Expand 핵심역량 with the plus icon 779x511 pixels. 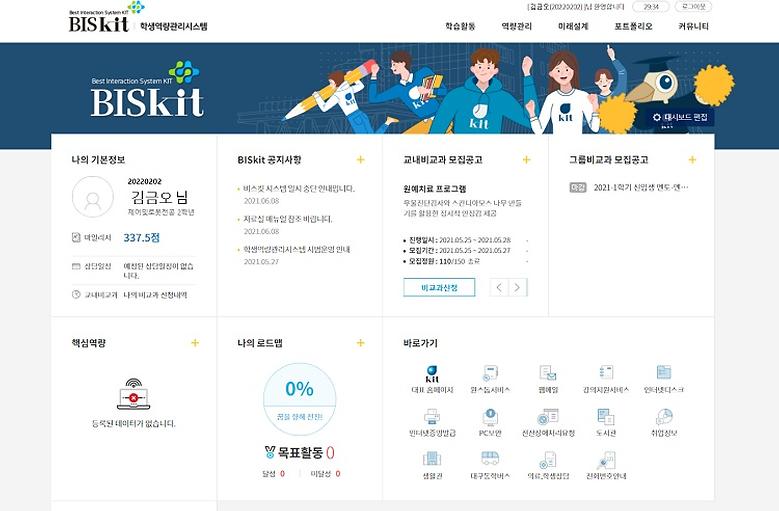click(195, 343)
